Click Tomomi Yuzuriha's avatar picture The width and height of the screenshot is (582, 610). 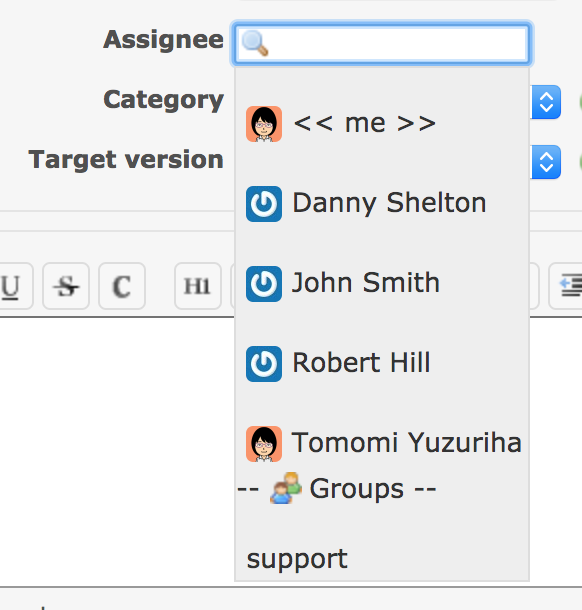point(264,444)
